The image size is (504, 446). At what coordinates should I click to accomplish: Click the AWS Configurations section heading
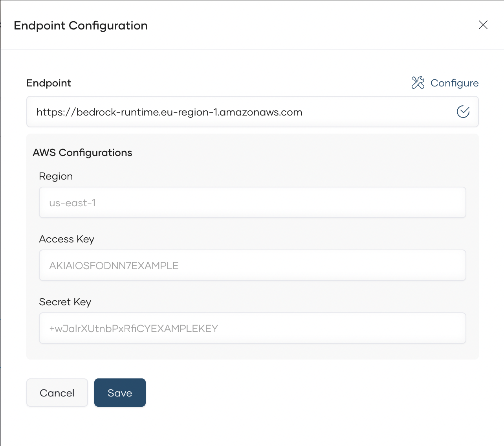82,152
